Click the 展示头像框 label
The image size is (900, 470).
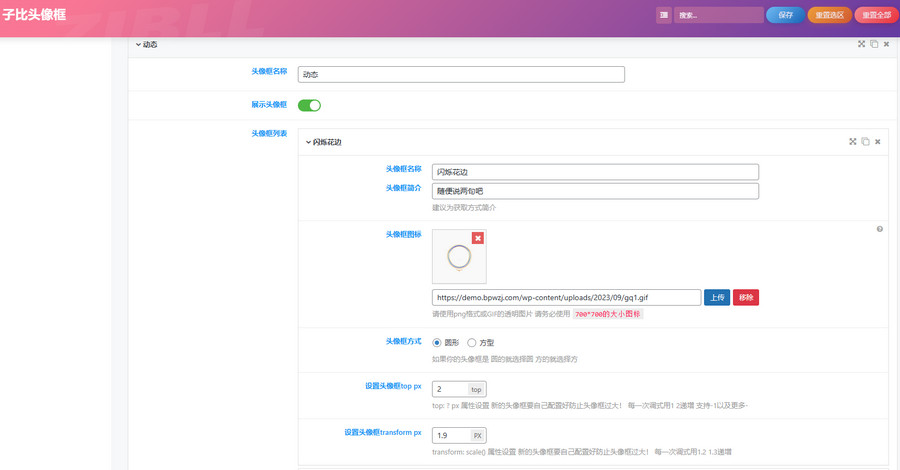(x=269, y=104)
